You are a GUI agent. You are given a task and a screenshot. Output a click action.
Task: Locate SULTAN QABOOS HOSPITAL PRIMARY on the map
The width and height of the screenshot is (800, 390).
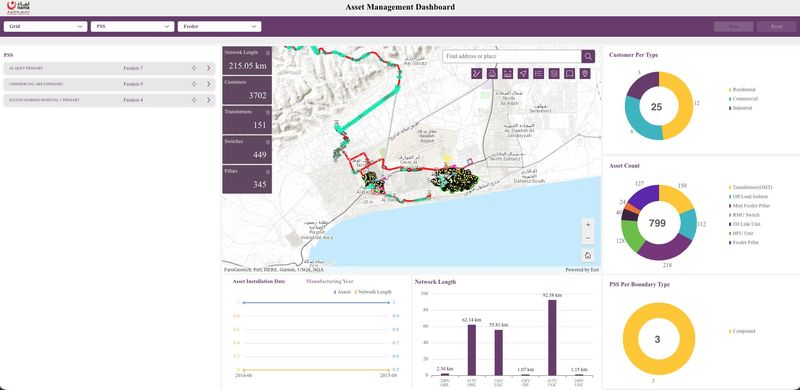pyautogui.click(x=194, y=100)
